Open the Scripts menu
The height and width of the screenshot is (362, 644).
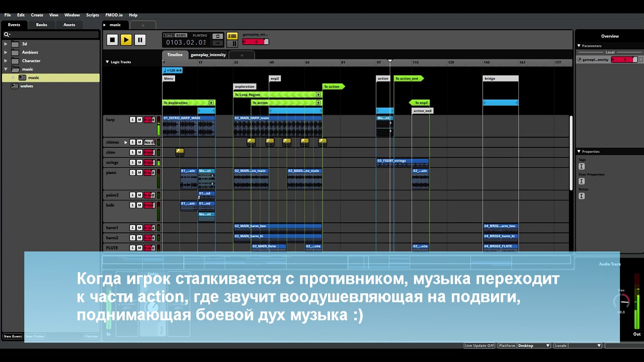coord(93,15)
